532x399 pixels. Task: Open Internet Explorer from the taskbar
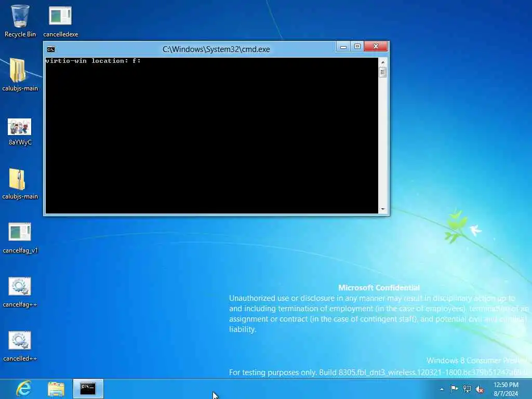coord(24,389)
